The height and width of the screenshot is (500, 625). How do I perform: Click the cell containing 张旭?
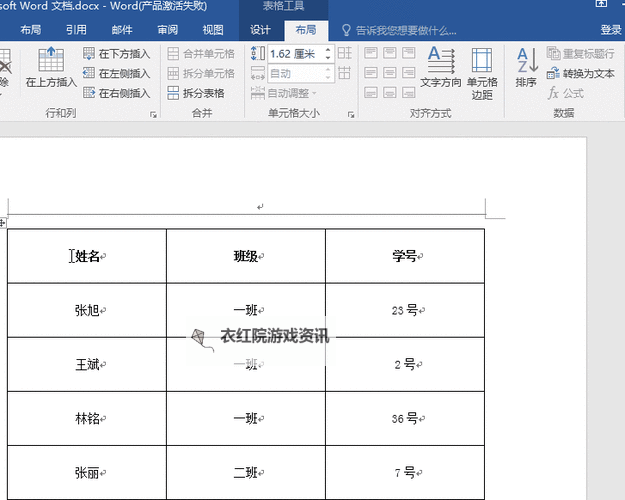[87, 310]
